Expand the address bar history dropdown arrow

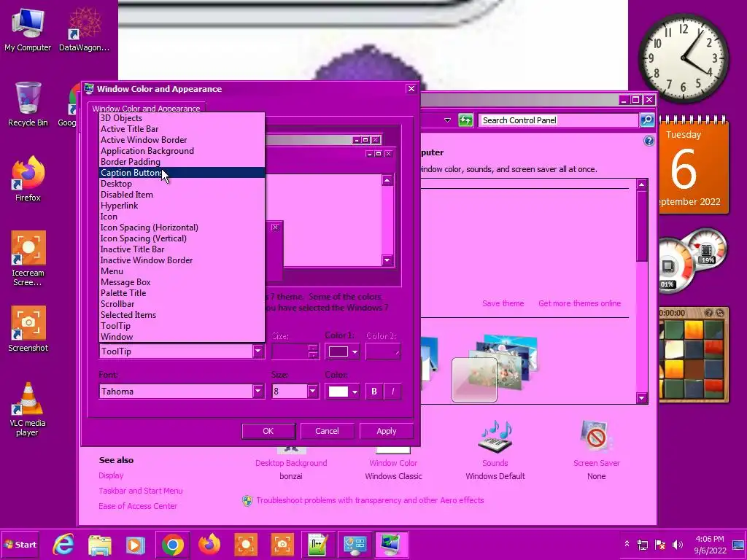447,120
